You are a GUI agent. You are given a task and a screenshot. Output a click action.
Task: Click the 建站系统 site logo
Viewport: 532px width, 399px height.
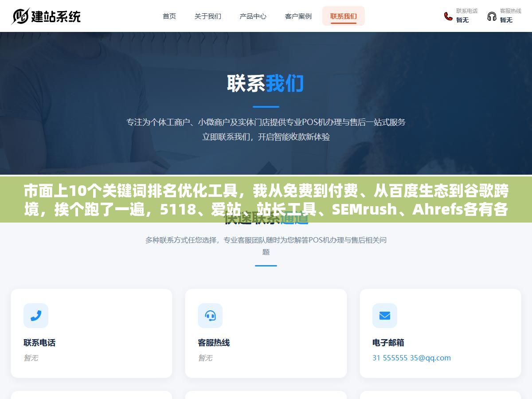coord(46,16)
